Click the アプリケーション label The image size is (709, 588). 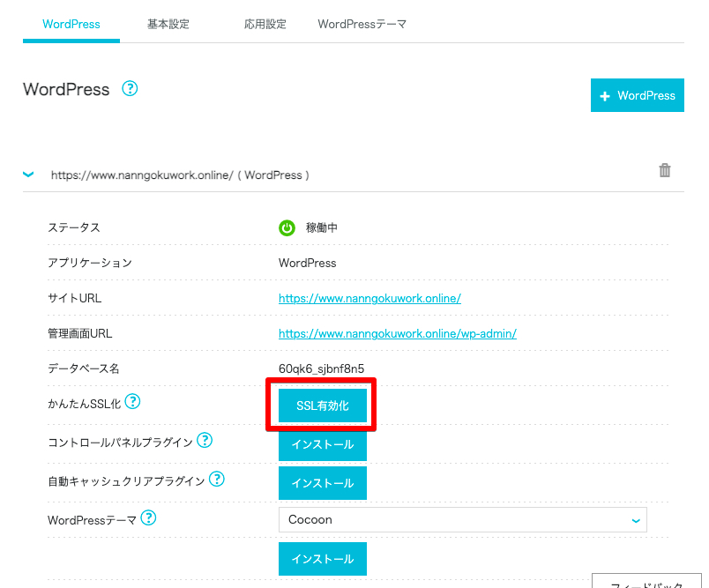(90, 263)
